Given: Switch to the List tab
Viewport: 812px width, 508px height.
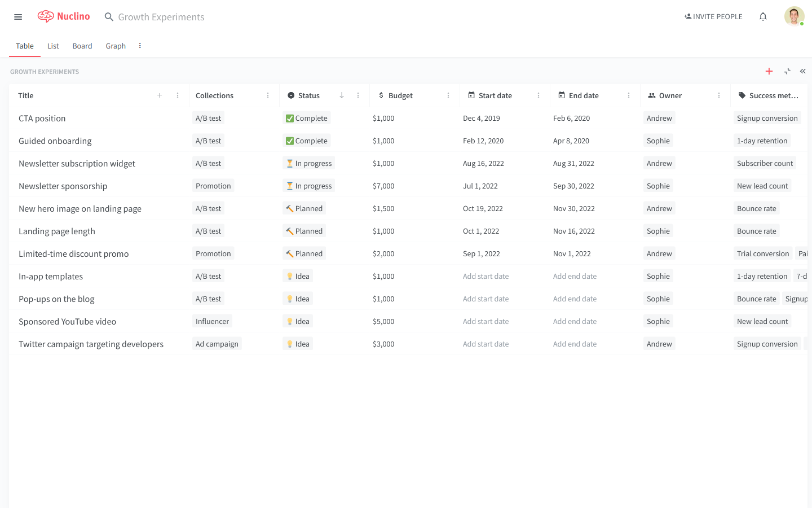Looking at the screenshot, I should [53, 46].
